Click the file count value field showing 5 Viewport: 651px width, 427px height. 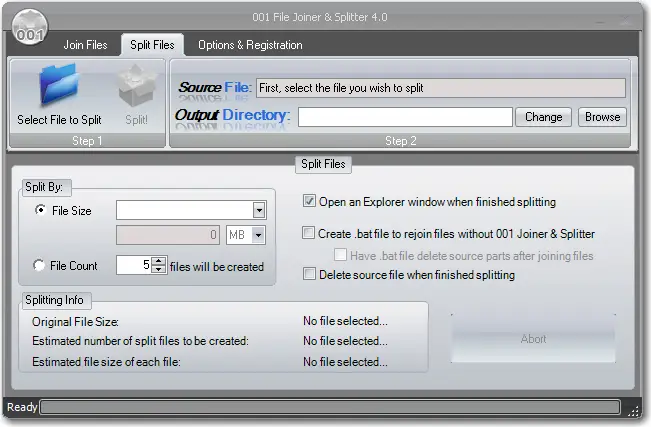point(134,265)
